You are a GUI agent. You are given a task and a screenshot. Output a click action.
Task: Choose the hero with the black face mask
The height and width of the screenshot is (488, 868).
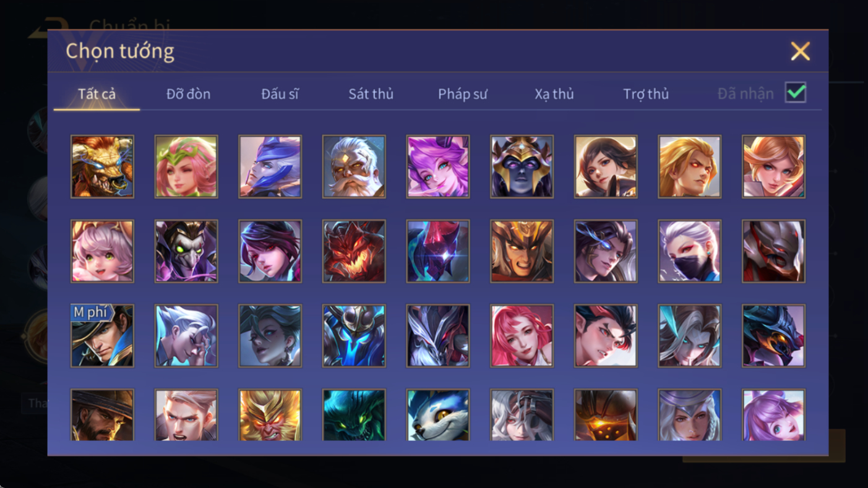689,251
